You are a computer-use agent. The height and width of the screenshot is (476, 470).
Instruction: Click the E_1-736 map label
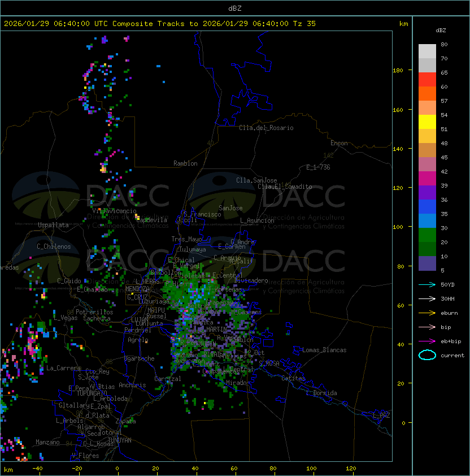click(x=318, y=167)
